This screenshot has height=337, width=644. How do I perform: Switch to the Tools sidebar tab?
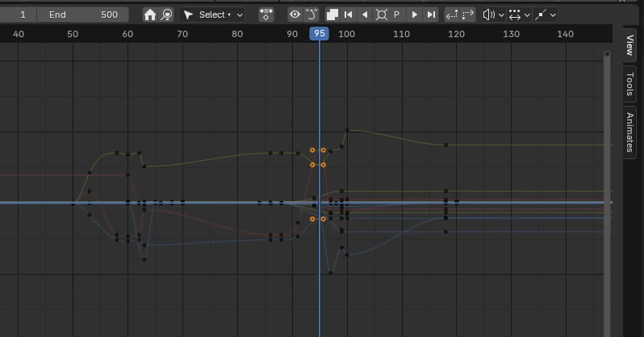click(629, 83)
